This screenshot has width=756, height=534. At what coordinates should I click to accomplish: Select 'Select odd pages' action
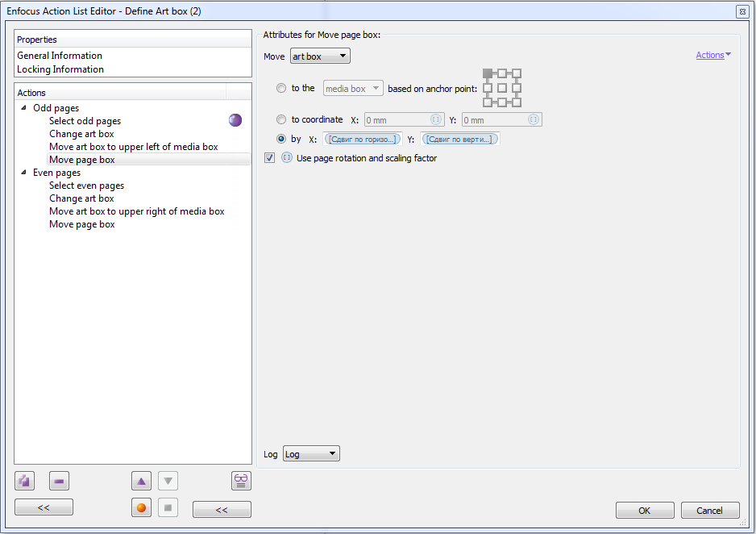(85, 121)
